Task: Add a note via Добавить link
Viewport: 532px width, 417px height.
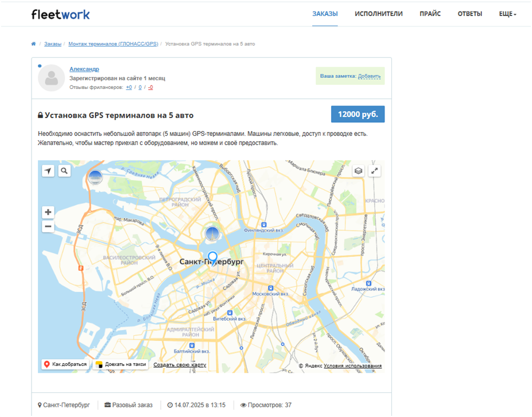Action: pos(369,76)
